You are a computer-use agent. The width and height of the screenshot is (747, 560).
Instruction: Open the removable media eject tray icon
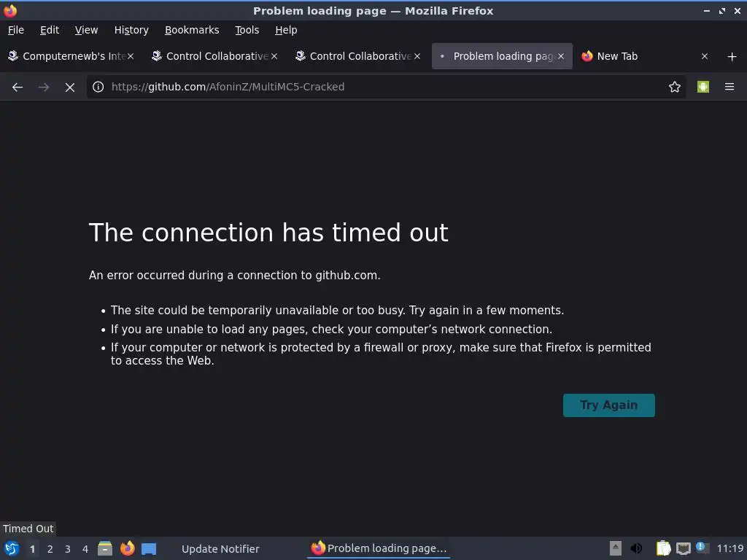click(x=616, y=548)
